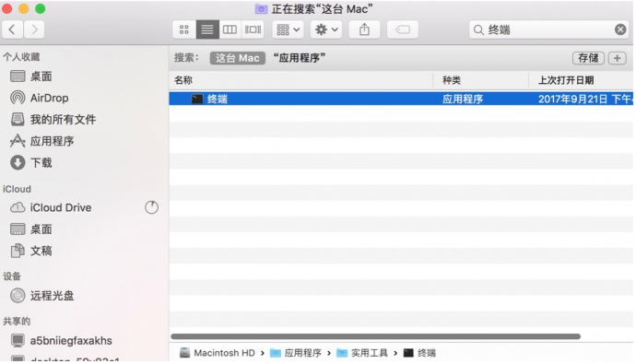This screenshot has height=364, width=636.
Task: Zoom the window with green button
Action: coord(41,8)
